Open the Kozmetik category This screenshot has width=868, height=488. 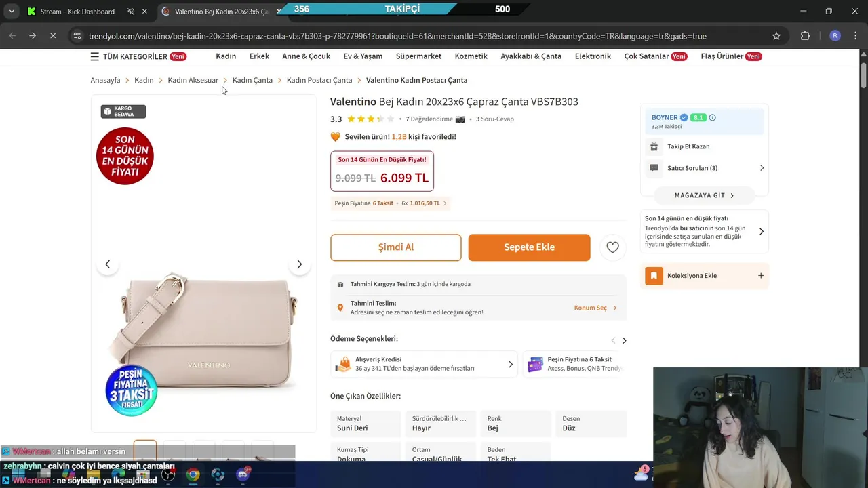coord(471,56)
